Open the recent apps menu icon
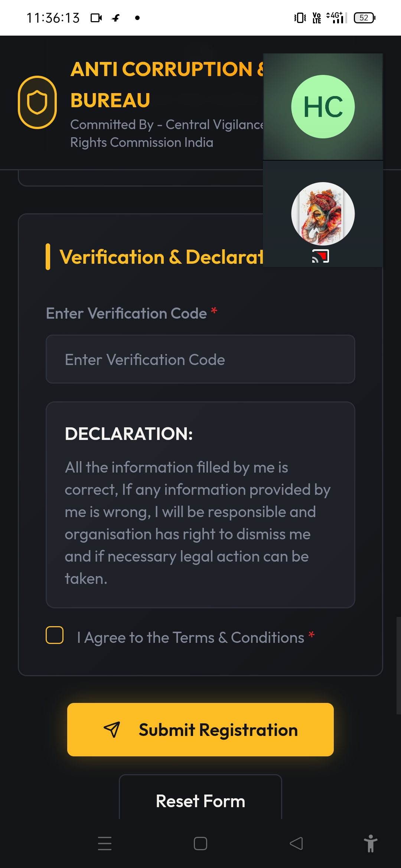 tap(105, 844)
